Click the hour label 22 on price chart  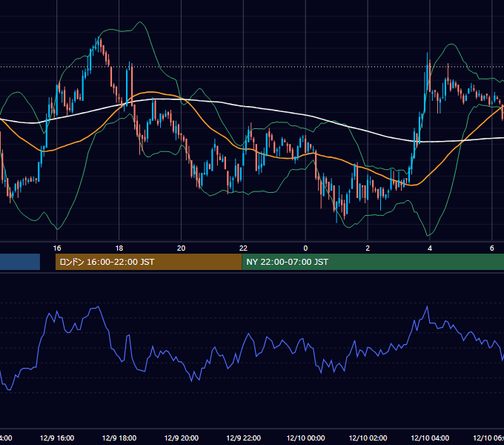tap(243, 248)
